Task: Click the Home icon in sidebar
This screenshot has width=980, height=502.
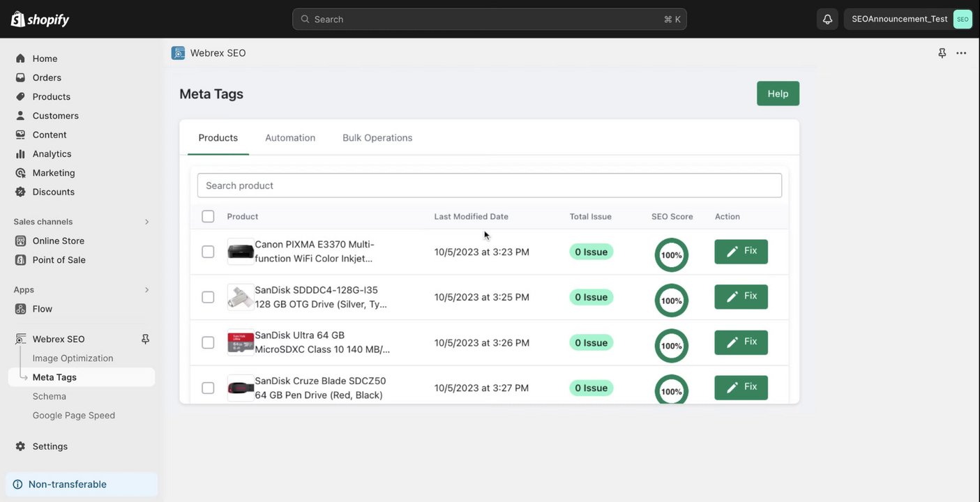Action: [x=20, y=59]
